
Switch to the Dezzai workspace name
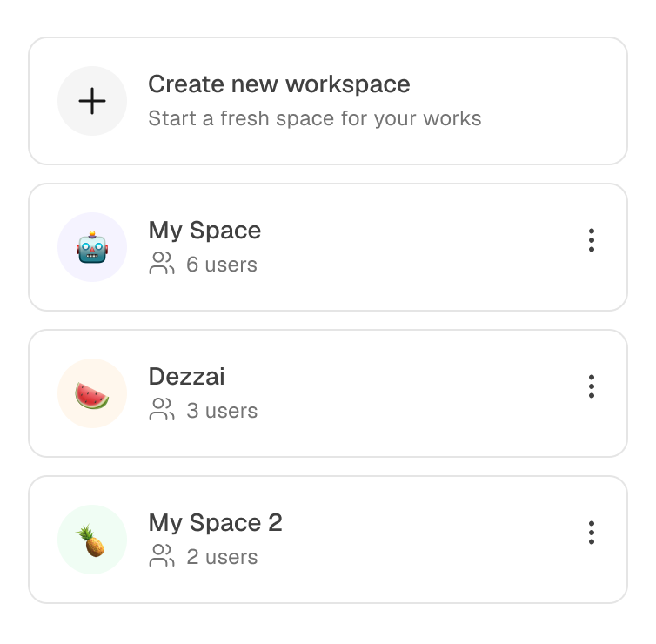186,377
